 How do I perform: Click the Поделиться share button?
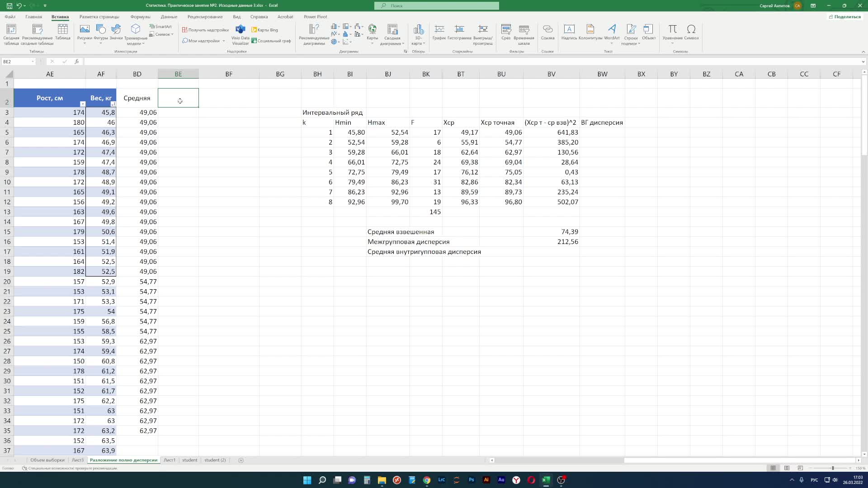pos(844,17)
